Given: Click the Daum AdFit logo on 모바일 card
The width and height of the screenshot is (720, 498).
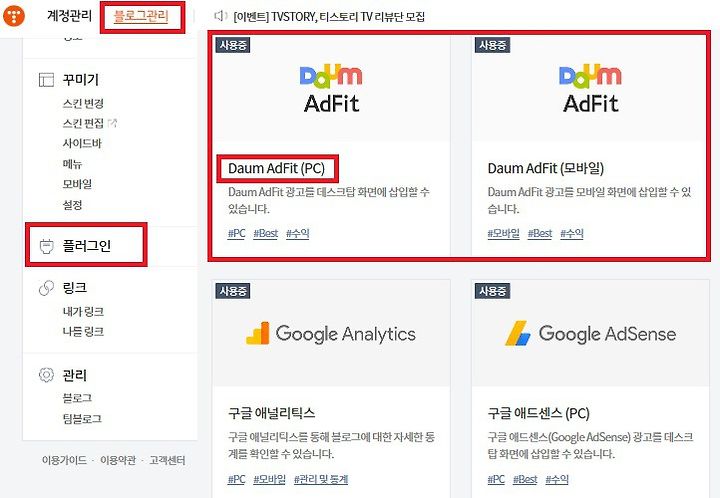Looking at the screenshot, I should (591, 89).
